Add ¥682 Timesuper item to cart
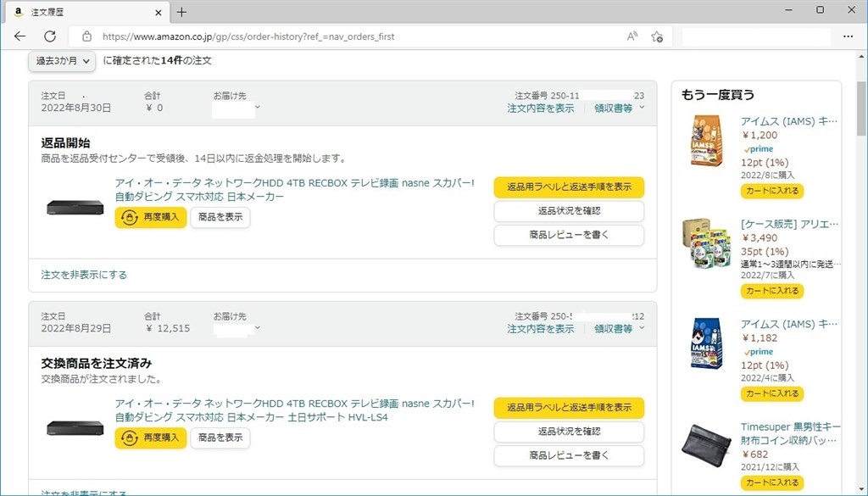 pos(771,482)
